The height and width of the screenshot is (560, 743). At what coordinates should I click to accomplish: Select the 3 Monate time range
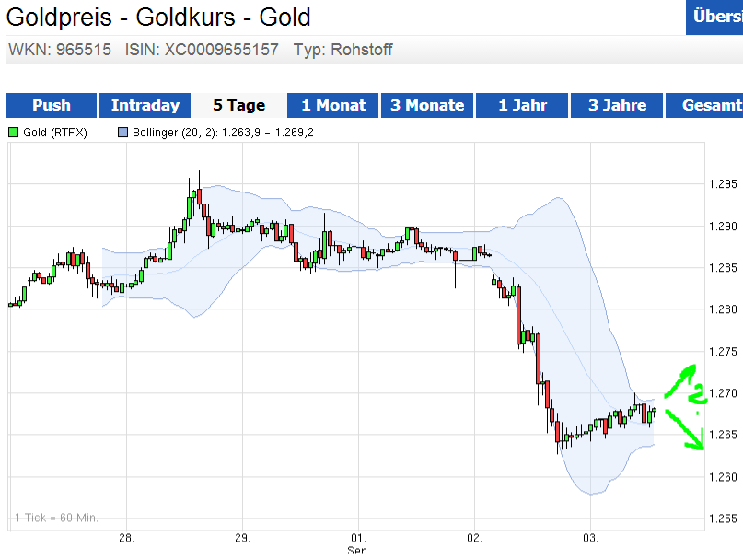tap(426, 105)
